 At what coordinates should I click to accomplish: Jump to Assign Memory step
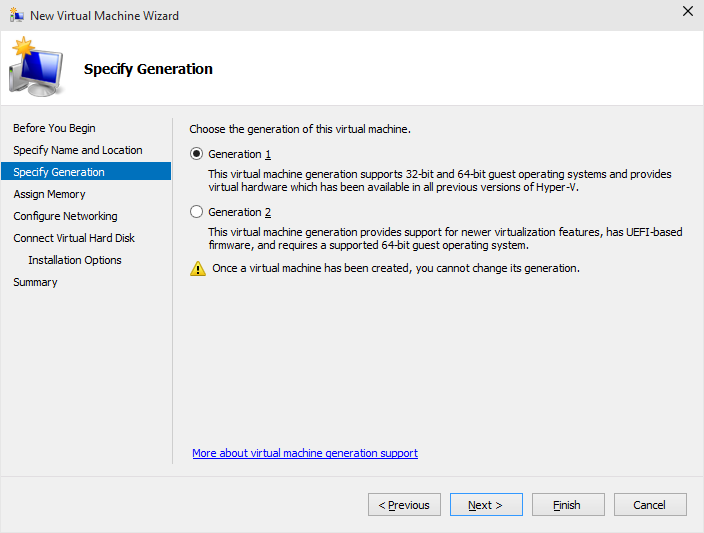point(49,194)
